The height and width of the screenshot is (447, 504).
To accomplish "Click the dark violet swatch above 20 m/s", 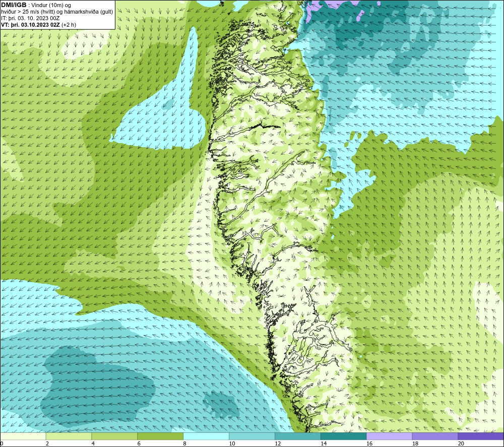I will (x=481, y=436).
